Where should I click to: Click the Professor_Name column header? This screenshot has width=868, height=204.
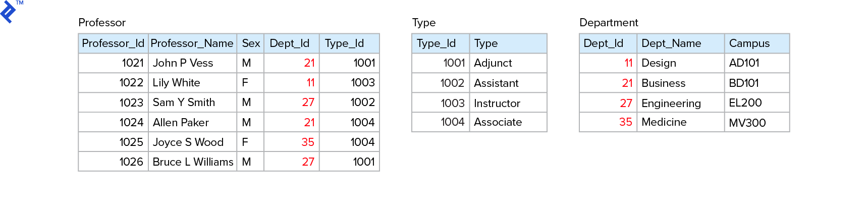pyautogui.click(x=192, y=43)
